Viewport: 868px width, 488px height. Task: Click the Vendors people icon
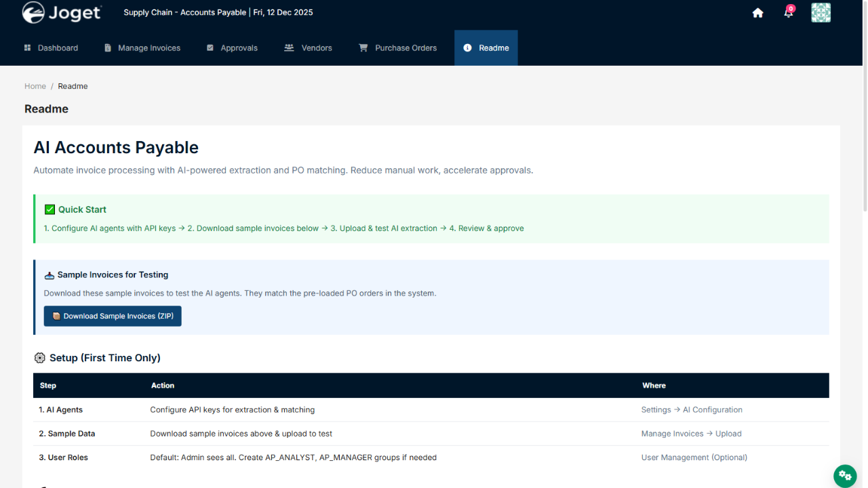click(x=289, y=48)
